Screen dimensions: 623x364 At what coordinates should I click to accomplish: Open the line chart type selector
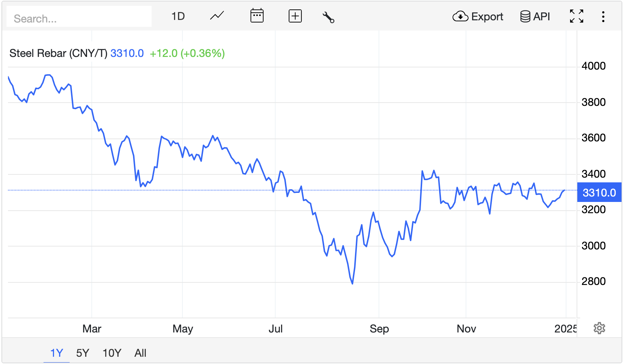coord(217,16)
